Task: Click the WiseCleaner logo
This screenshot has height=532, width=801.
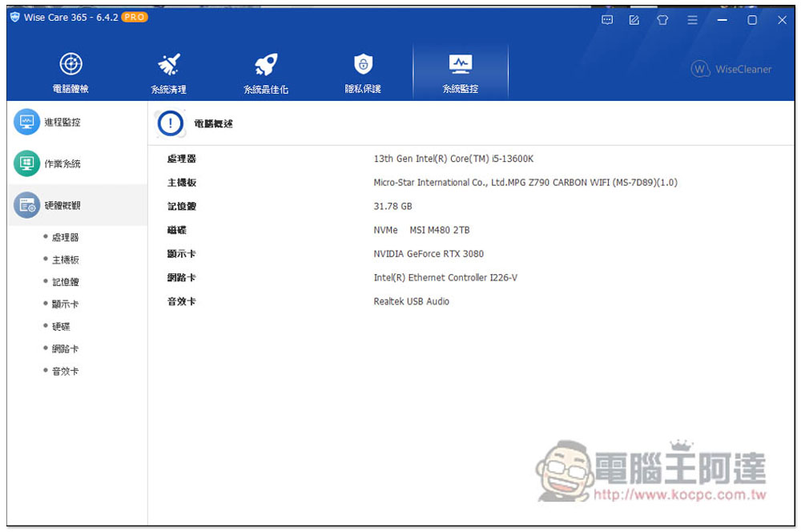Action: point(731,69)
